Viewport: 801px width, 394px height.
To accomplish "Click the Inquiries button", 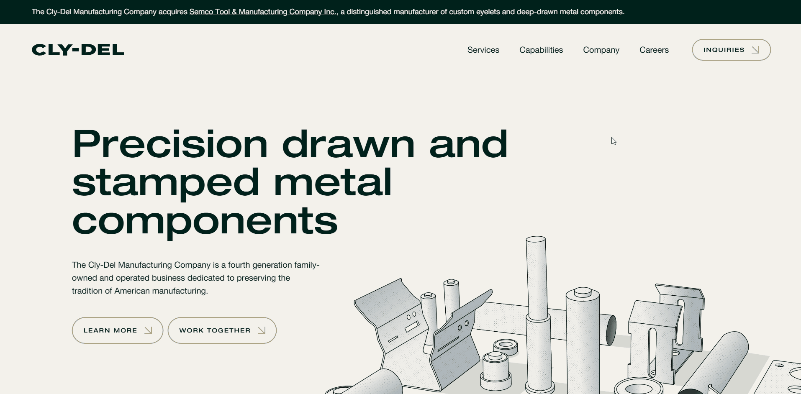I will pyautogui.click(x=731, y=50).
